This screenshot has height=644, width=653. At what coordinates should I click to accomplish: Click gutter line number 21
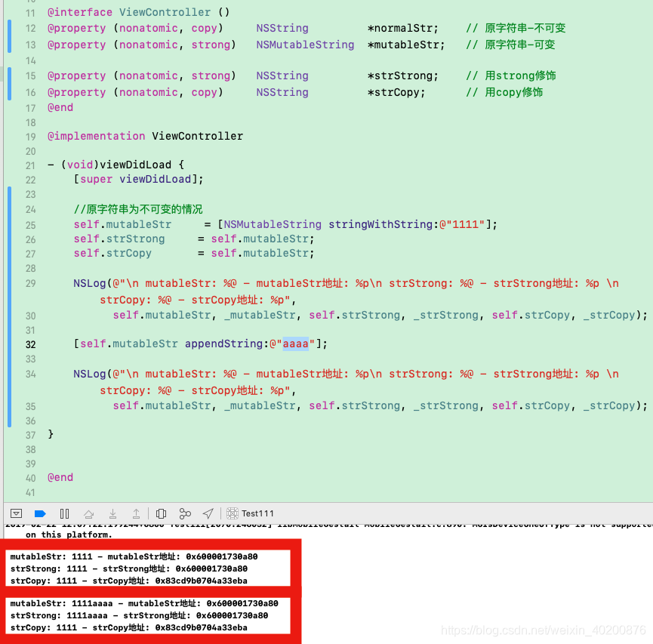30,165
